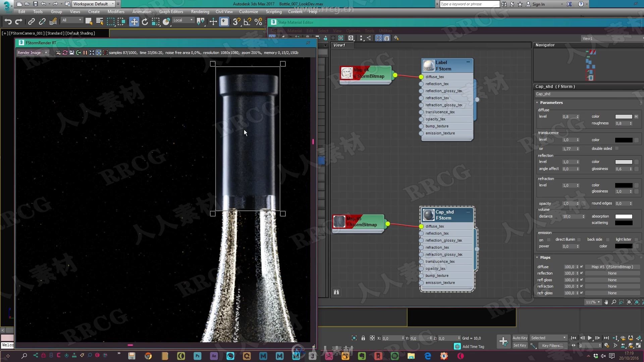Open the Local reference coordinate dropdown

tap(183, 20)
